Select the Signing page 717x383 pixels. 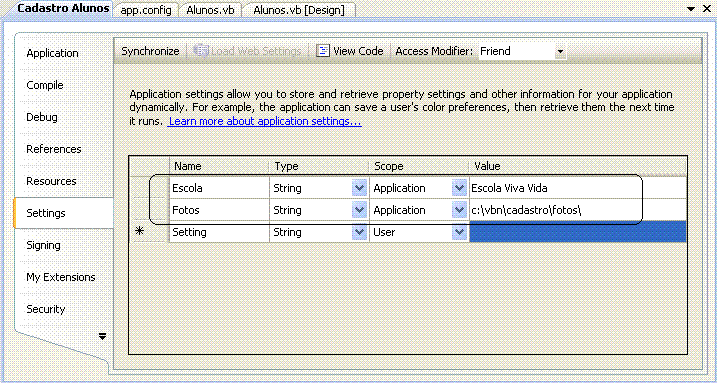(x=43, y=245)
